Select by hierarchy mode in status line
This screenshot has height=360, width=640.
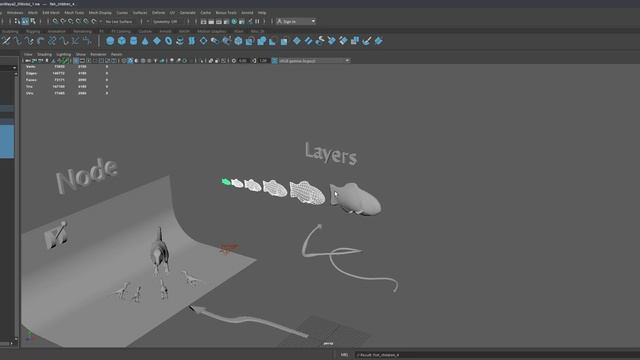click(x=17, y=21)
